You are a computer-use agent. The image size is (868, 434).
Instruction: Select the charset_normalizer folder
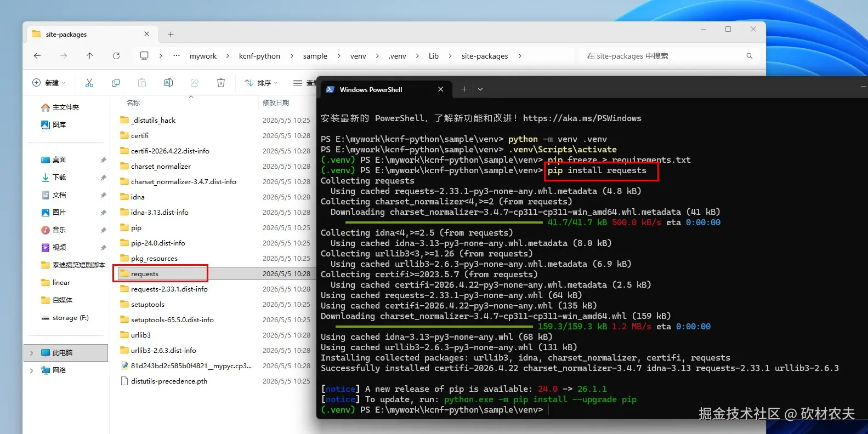(x=155, y=167)
